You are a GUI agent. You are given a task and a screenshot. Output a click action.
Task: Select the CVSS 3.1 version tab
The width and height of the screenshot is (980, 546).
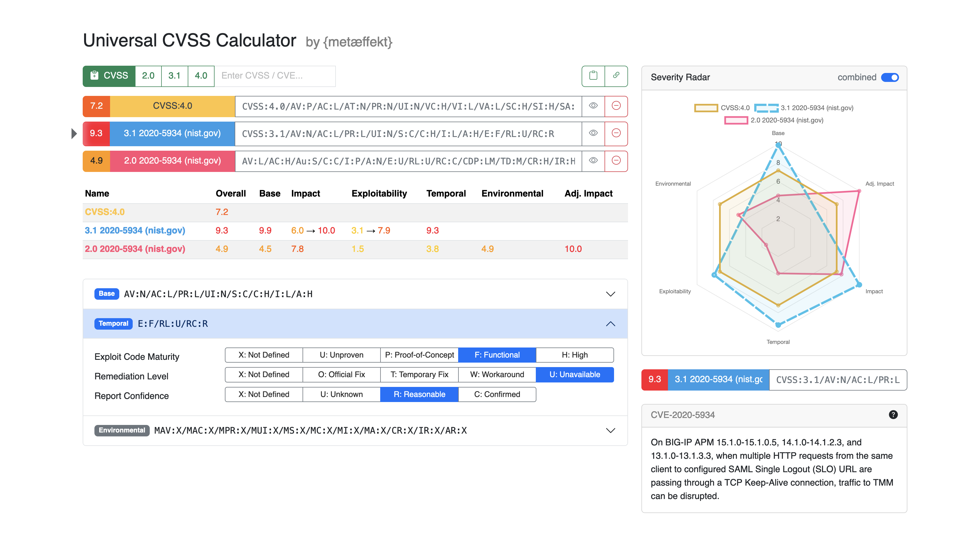coord(173,75)
